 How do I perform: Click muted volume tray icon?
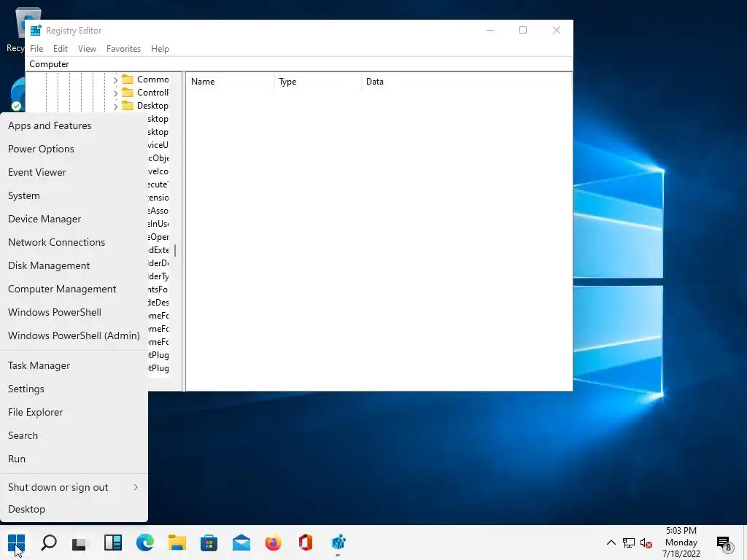point(646,542)
